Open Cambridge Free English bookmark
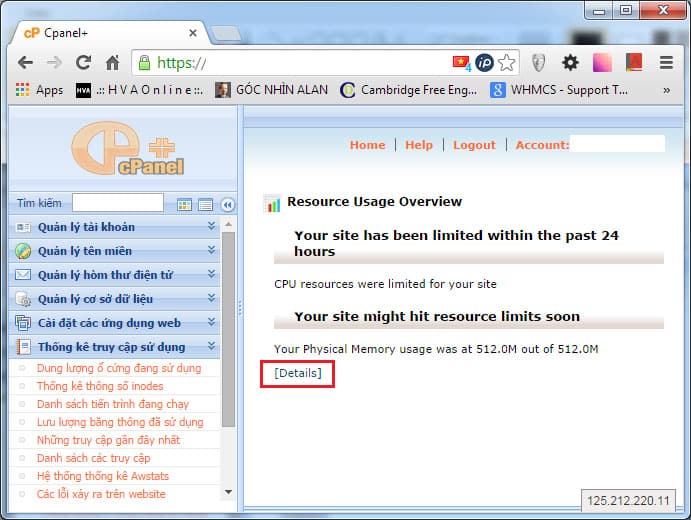This screenshot has height=520, width=691. coord(409,90)
